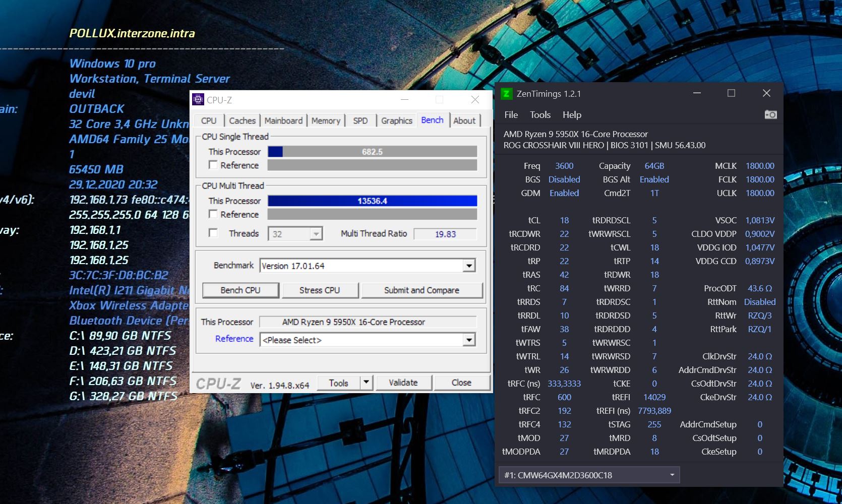Open the ZenTimings Tools menu

tap(540, 115)
